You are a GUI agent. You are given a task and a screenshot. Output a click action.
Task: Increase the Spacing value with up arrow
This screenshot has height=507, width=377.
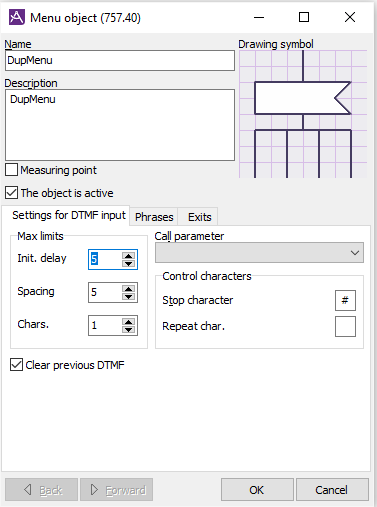(x=128, y=289)
